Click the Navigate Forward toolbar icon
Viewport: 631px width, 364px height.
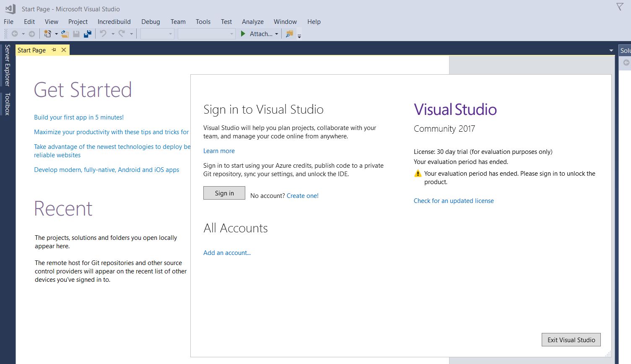32,34
